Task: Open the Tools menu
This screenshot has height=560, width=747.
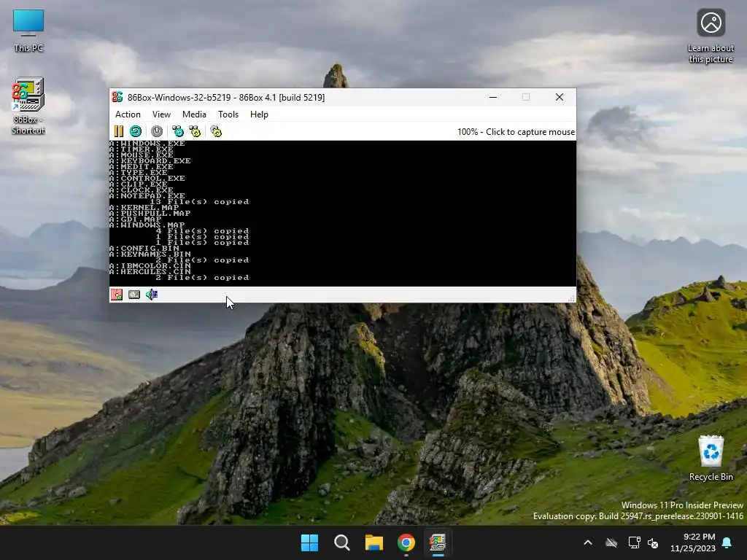Action: [228, 114]
